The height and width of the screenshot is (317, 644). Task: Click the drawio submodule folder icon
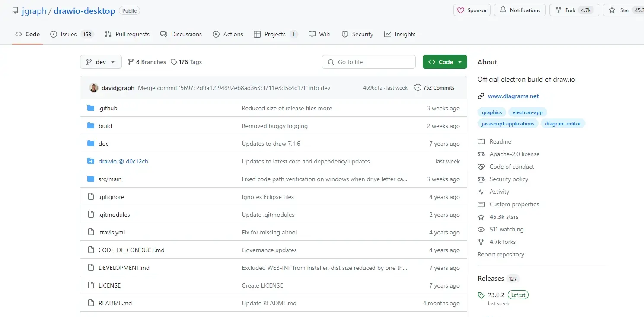(x=91, y=161)
